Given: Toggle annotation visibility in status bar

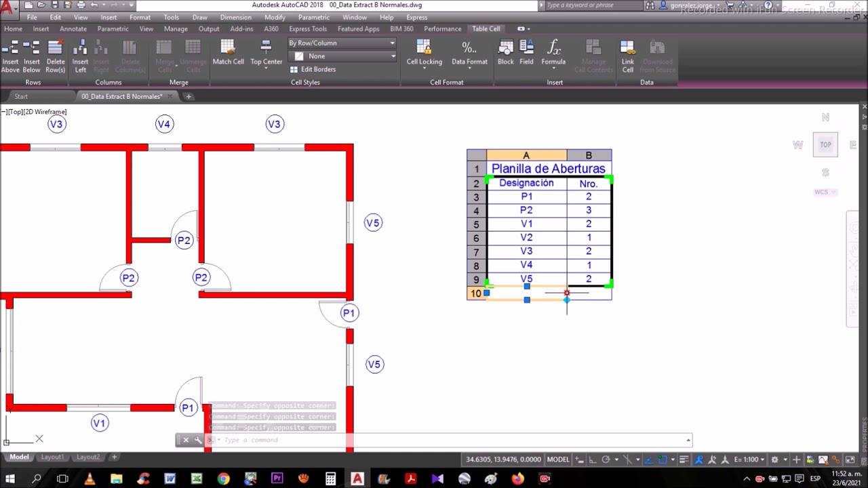Looking at the screenshot, I should click(699, 460).
